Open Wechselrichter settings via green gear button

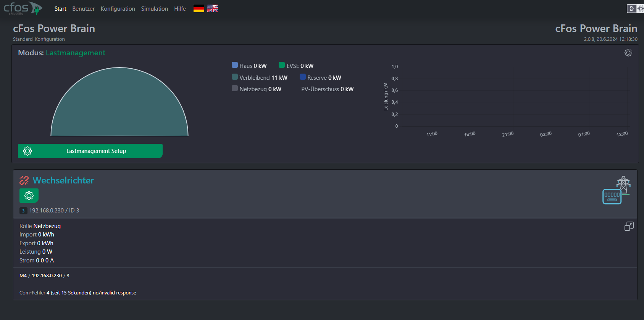tap(29, 196)
